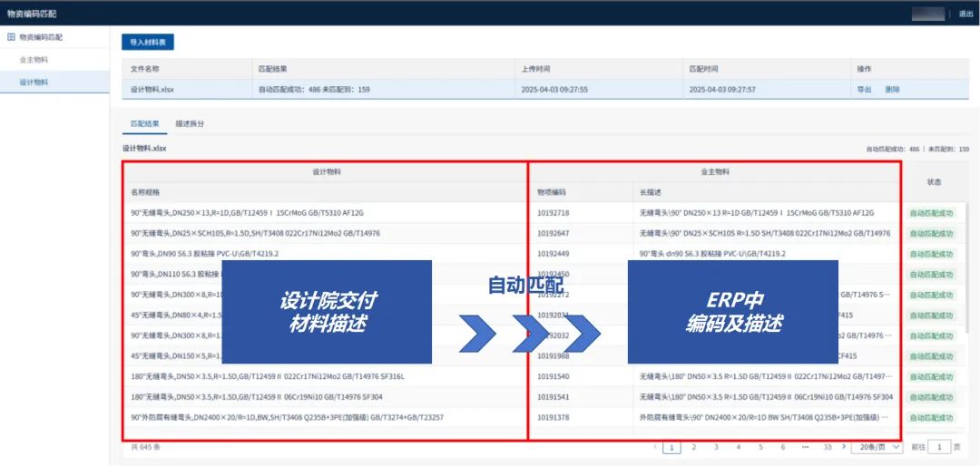Select the 设计物料.xlsx file row
The image size is (980, 466).
coord(545,90)
